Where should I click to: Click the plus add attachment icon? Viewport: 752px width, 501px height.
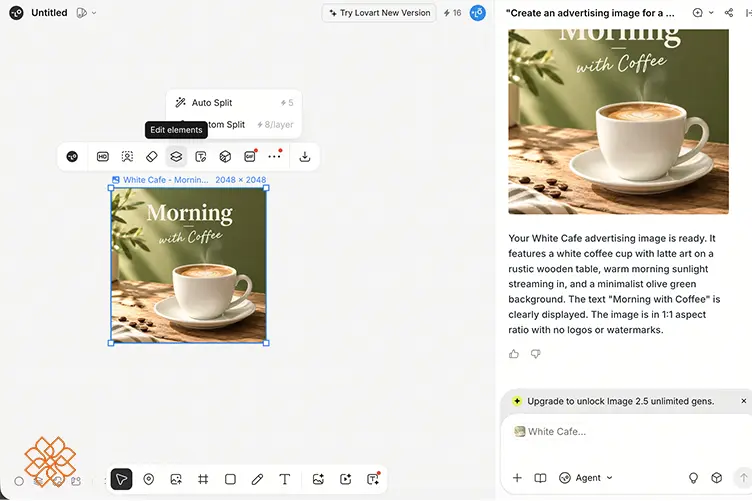pos(517,478)
